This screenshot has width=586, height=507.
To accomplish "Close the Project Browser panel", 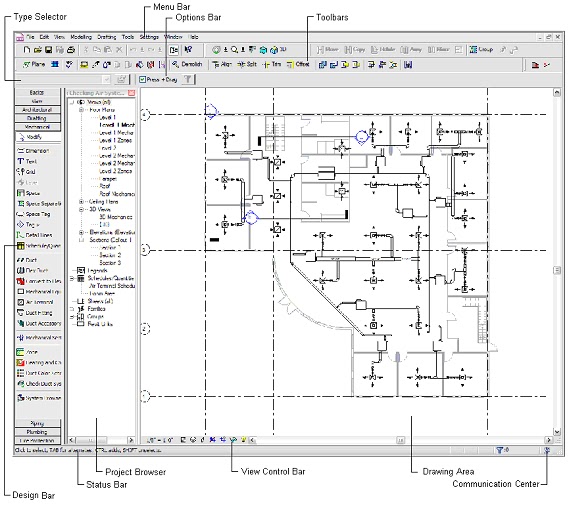I will click(x=132, y=93).
